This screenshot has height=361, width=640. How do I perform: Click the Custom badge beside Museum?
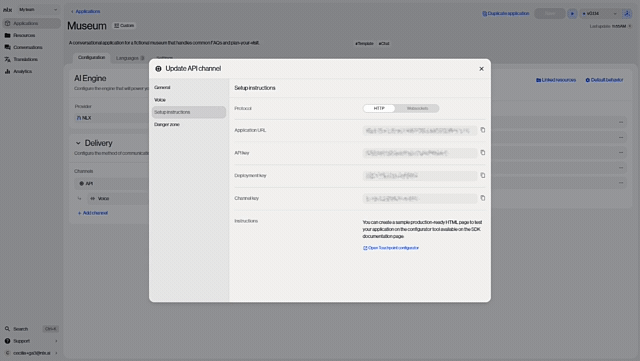click(124, 25)
